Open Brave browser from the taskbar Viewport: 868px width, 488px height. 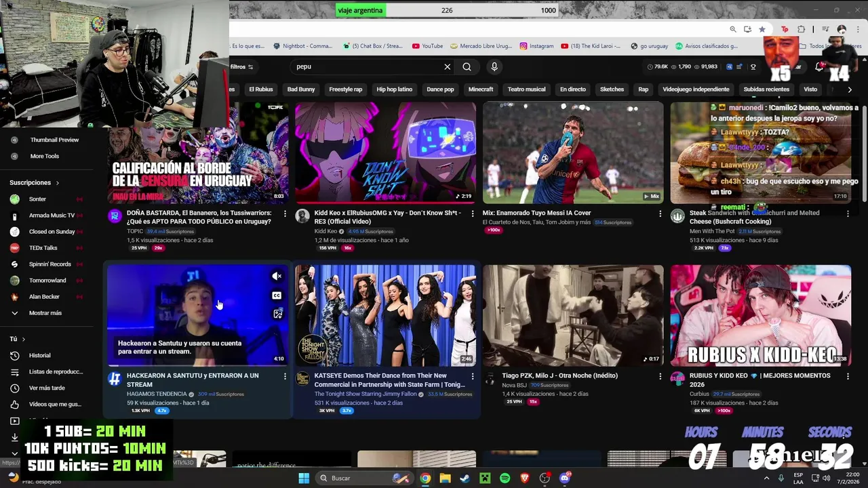tap(525, 478)
